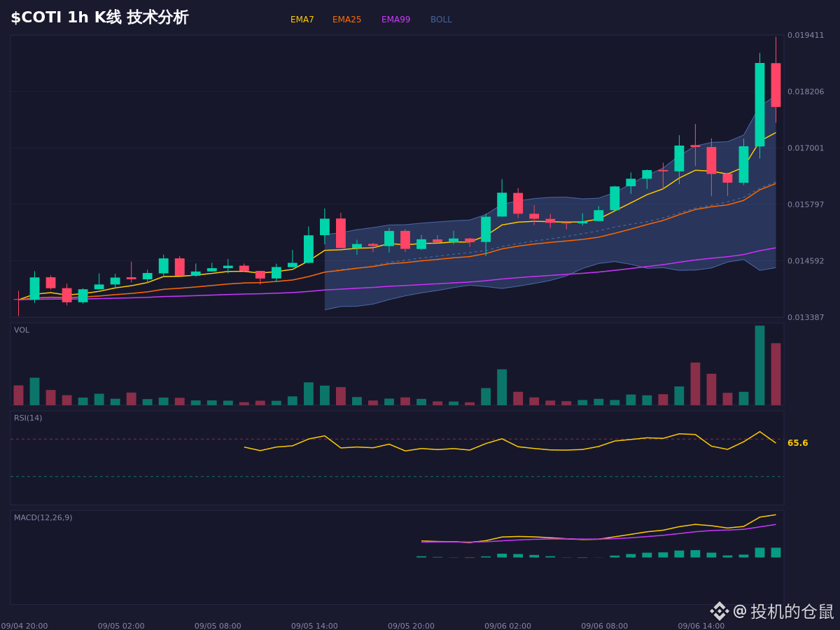Click the 0.019411 price axis label
Image resolution: width=840 pixels, height=630 pixels.
pyautogui.click(x=806, y=35)
